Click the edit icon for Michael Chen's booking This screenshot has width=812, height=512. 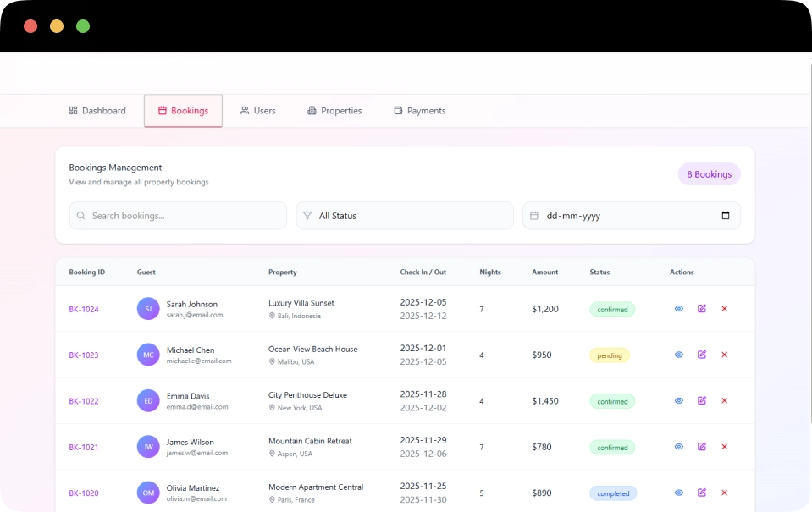[x=701, y=355]
